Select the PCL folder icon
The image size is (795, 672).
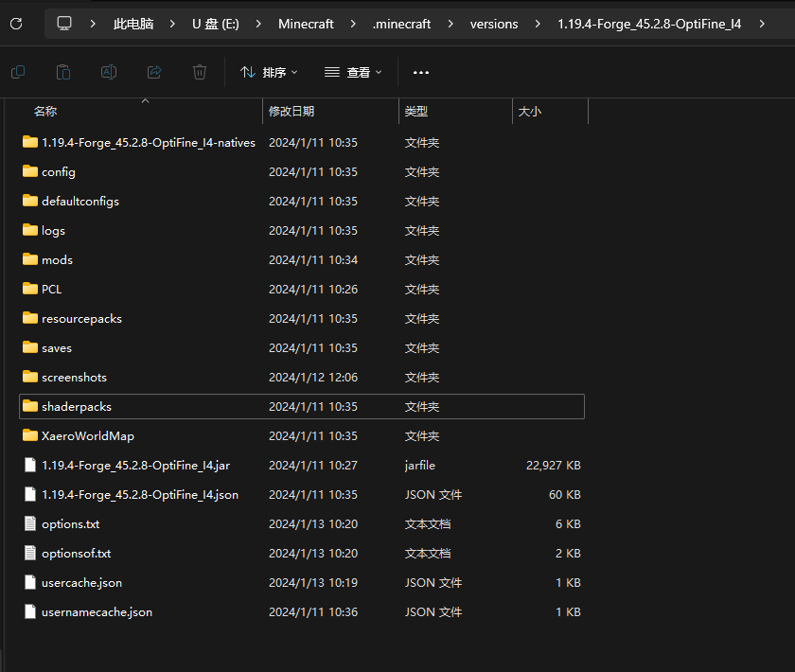pyautogui.click(x=30, y=289)
